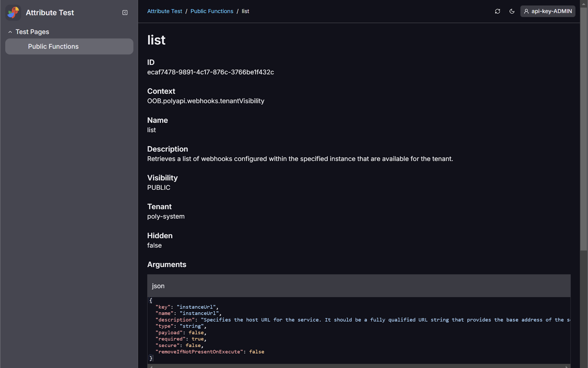588x368 pixels.
Task: Click the page vertical scrollbar
Action: (584, 129)
